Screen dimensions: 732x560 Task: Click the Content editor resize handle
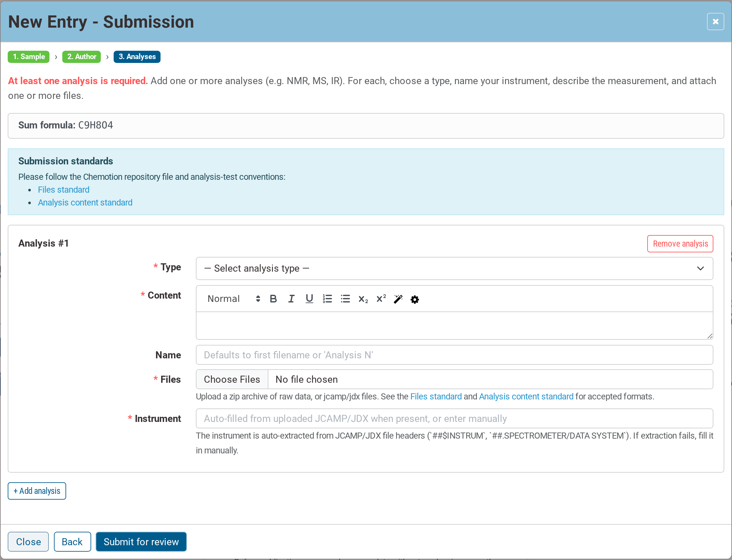click(x=710, y=336)
